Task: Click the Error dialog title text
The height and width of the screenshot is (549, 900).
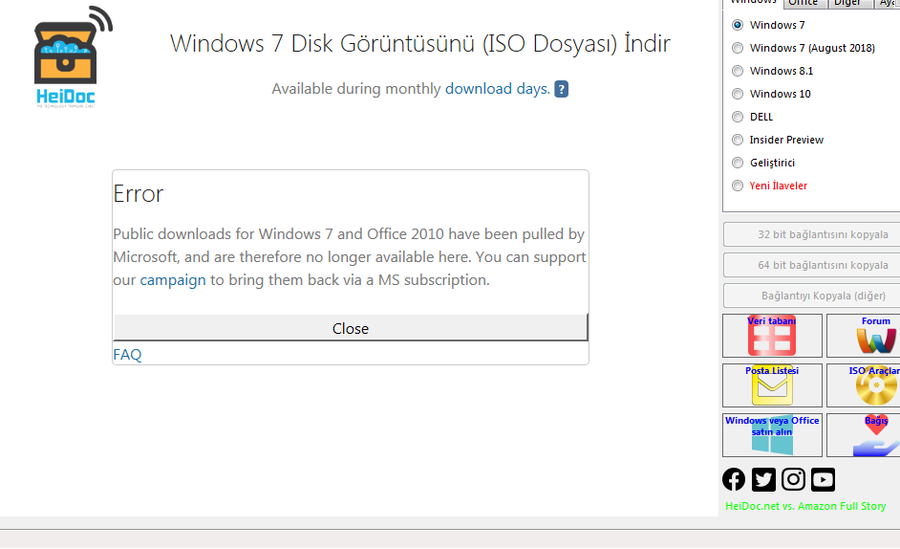Action: 138,194
